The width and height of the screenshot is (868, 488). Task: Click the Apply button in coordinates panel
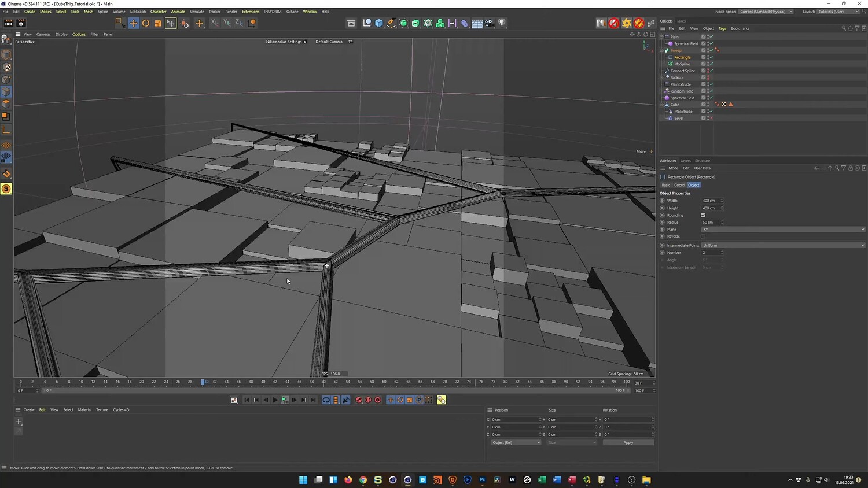pos(628,443)
